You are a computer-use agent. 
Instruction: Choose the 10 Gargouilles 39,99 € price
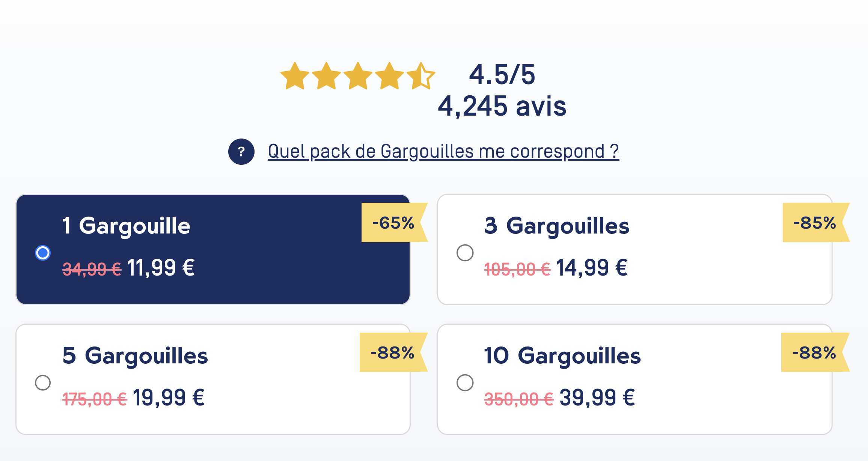597,398
